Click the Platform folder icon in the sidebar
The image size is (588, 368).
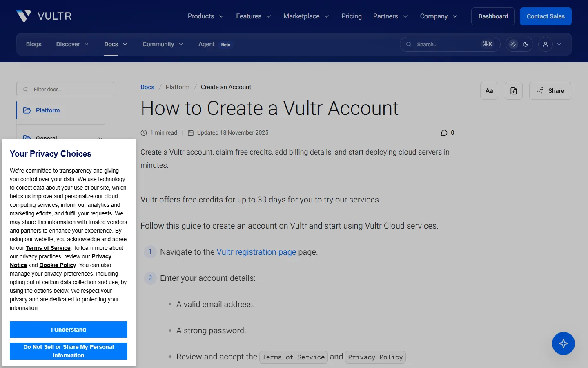click(x=27, y=110)
